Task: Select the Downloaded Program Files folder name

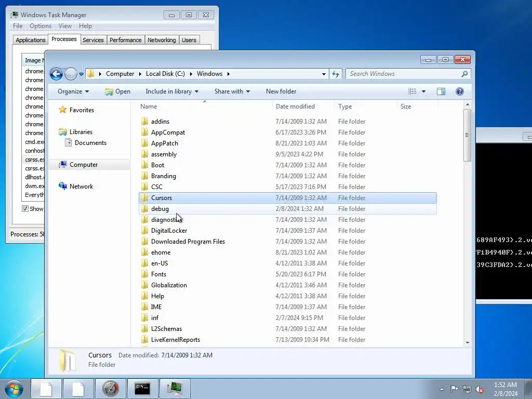Action: click(x=188, y=241)
